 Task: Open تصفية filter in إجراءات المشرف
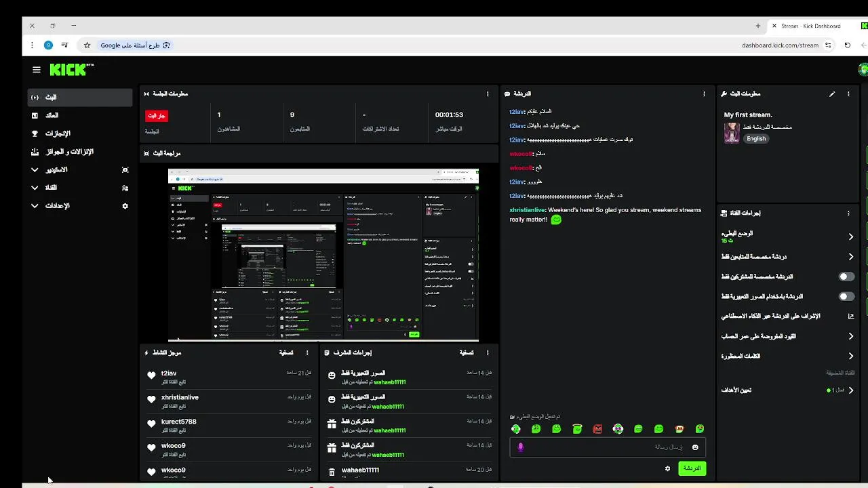[x=467, y=353]
